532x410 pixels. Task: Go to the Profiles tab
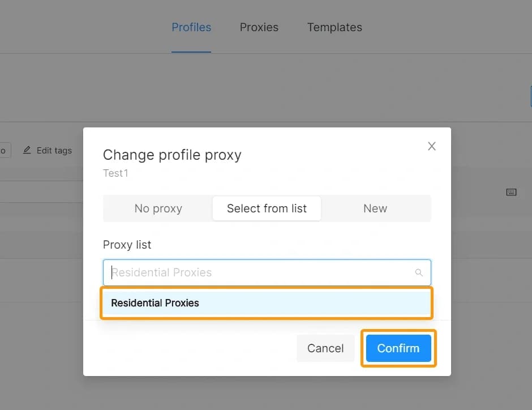click(x=191, y=27)
